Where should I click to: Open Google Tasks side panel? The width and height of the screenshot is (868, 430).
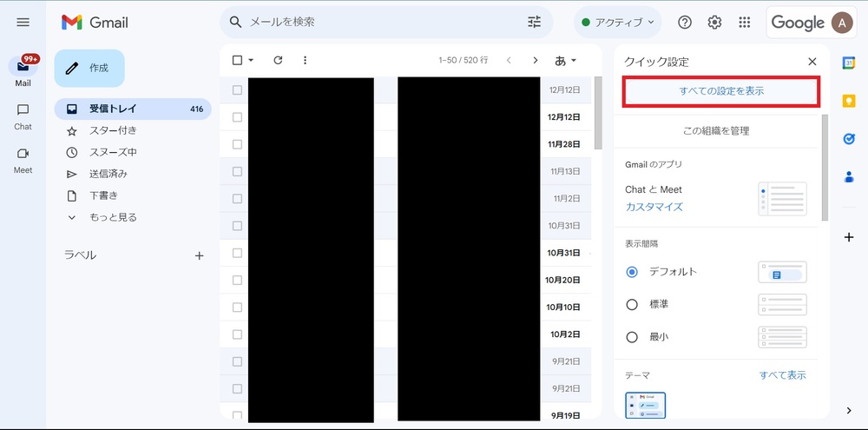[x=849, y=138]
